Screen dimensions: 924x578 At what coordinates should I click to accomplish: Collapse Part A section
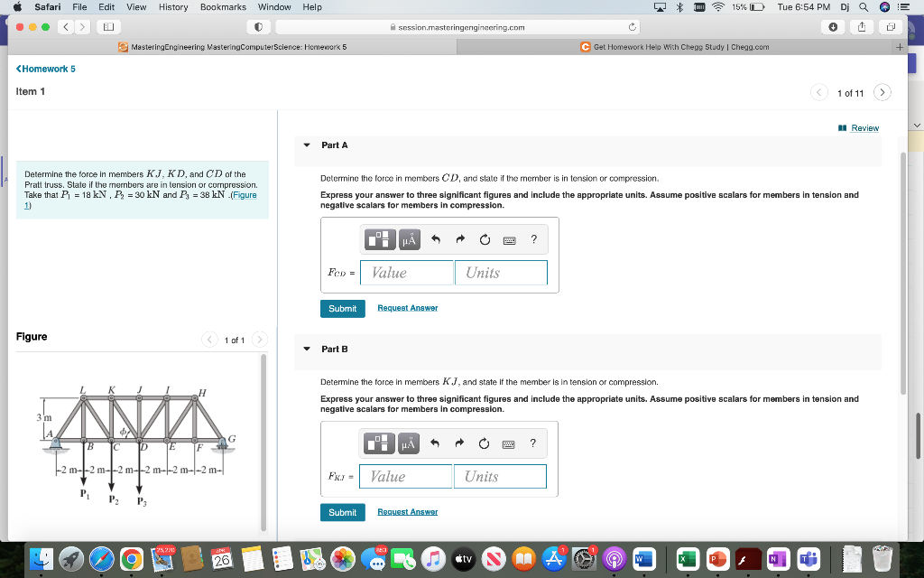[x=307, y=145]
